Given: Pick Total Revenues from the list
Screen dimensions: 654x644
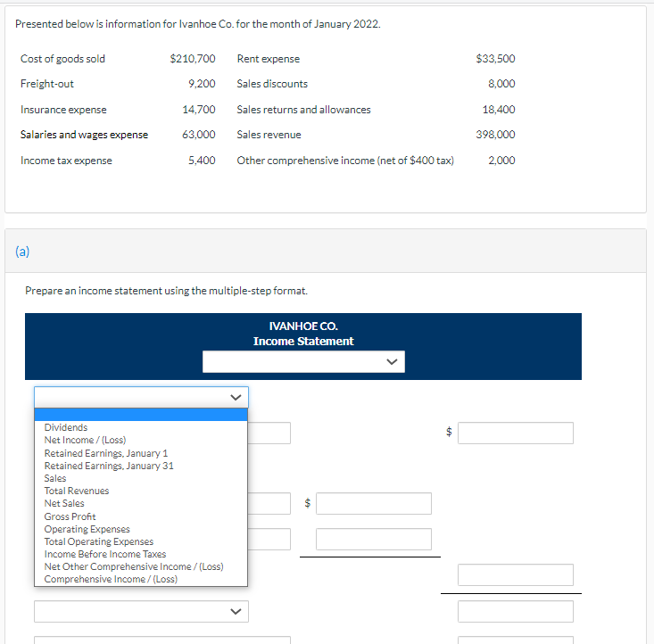Looking at the screenshot, I should click(x=77, y=491).
